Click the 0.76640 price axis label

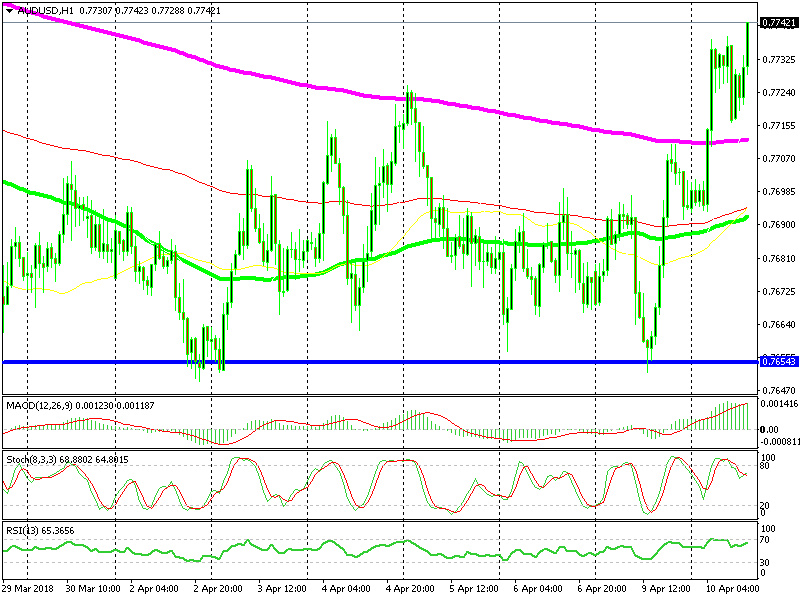pyautogui.click(x=779, y=324)
